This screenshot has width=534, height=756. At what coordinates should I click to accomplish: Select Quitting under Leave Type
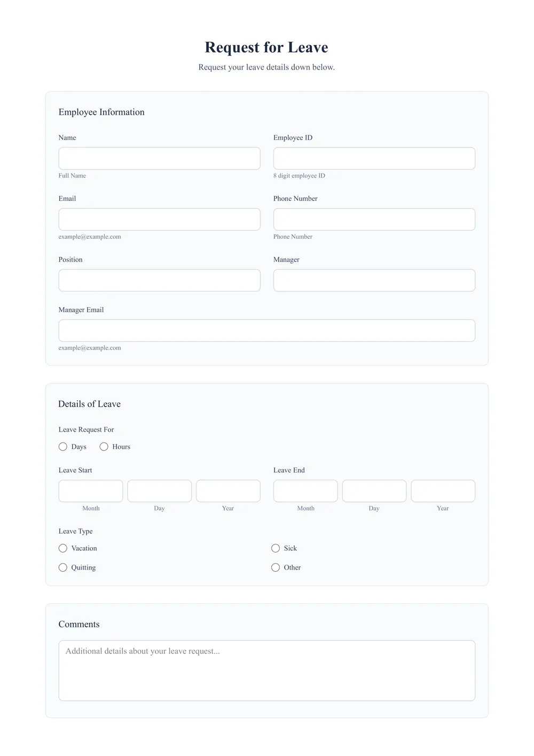pyautogui.click(x=62, y=567)
